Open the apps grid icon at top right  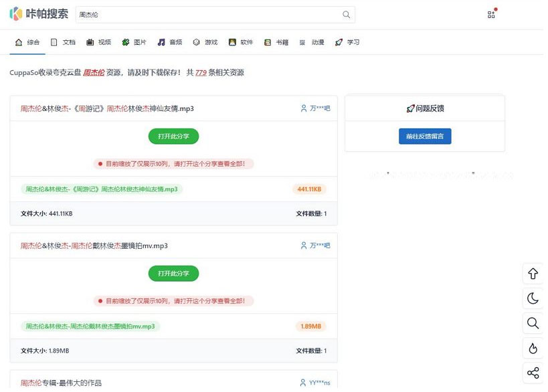coord(491,14)
